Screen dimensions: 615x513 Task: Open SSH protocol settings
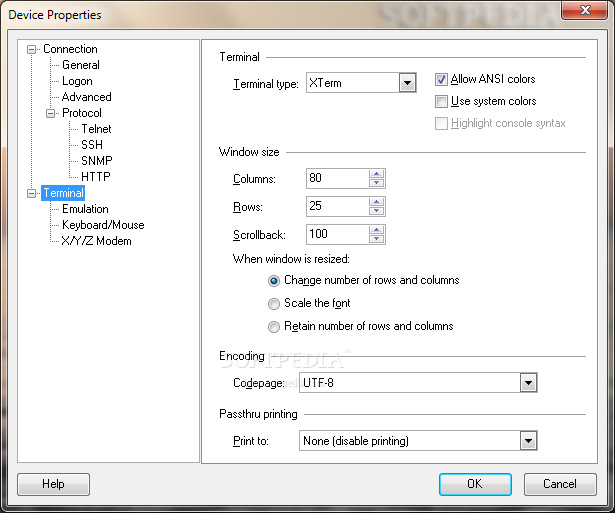pyautogui.click(x=92, y=145)
